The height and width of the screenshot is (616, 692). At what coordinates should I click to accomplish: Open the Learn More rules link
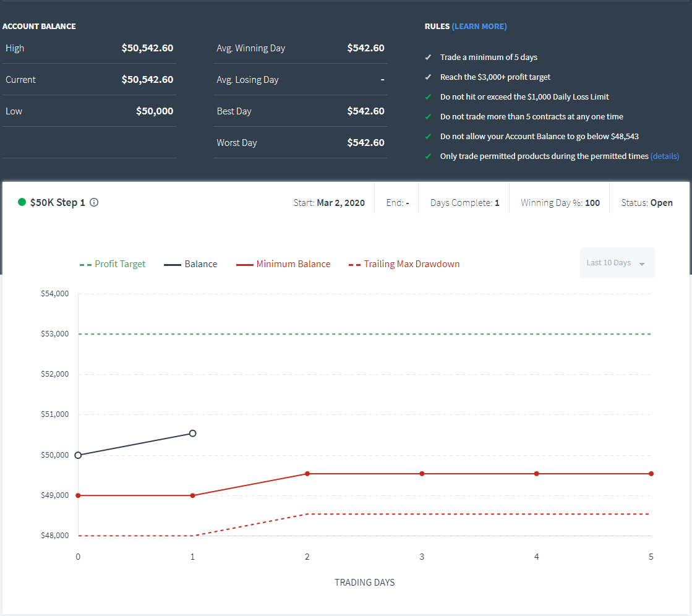coord(479,27)
